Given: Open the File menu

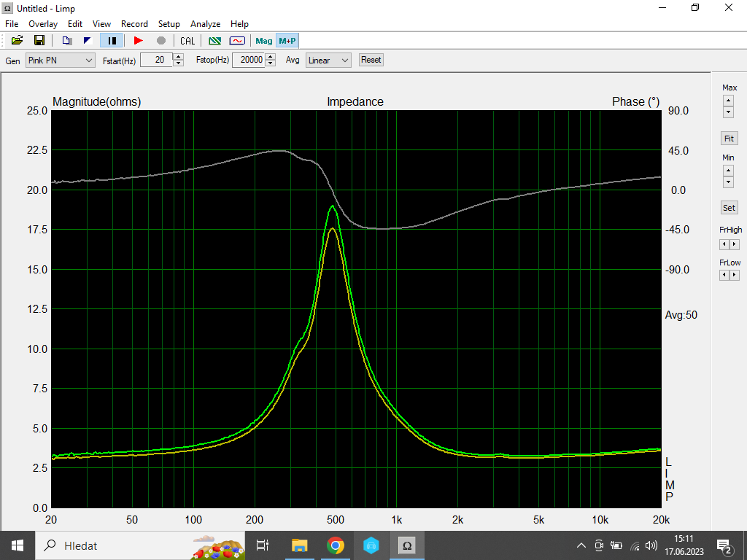Looking at the screenshot, I should pos(12,24).
